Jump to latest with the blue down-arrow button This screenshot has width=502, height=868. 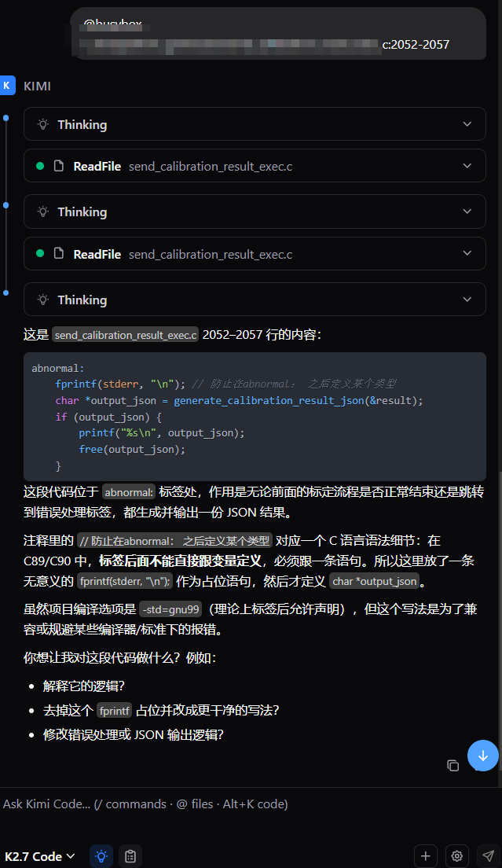coord(482,756)
